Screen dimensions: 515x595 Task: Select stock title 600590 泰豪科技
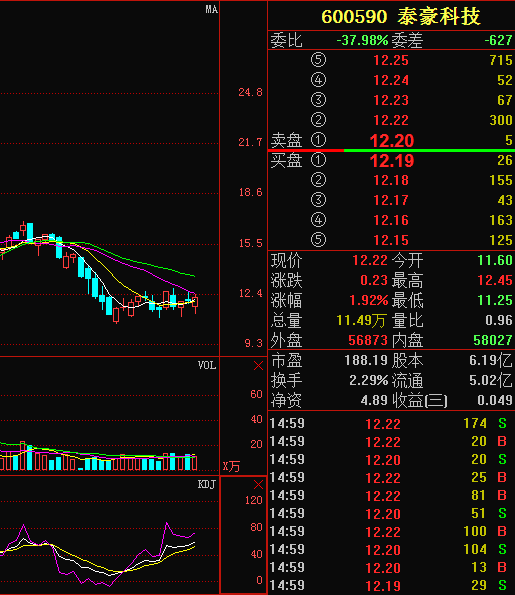click(x=401, y=16)
